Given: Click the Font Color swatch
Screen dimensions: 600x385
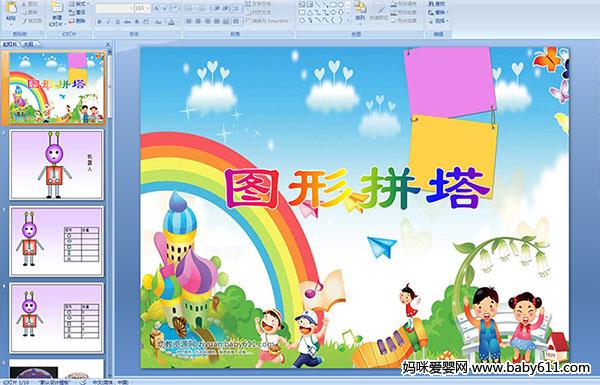Looking at the screenshot, I should 171,22.
